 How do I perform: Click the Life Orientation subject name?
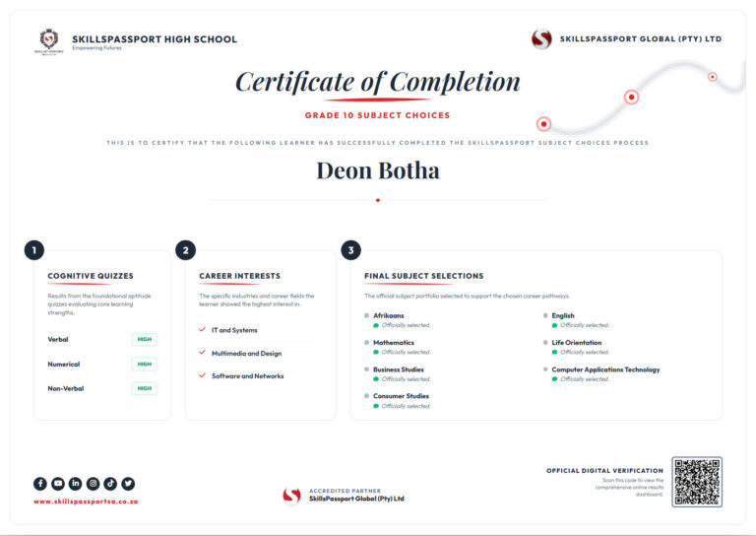click(577, 343)
